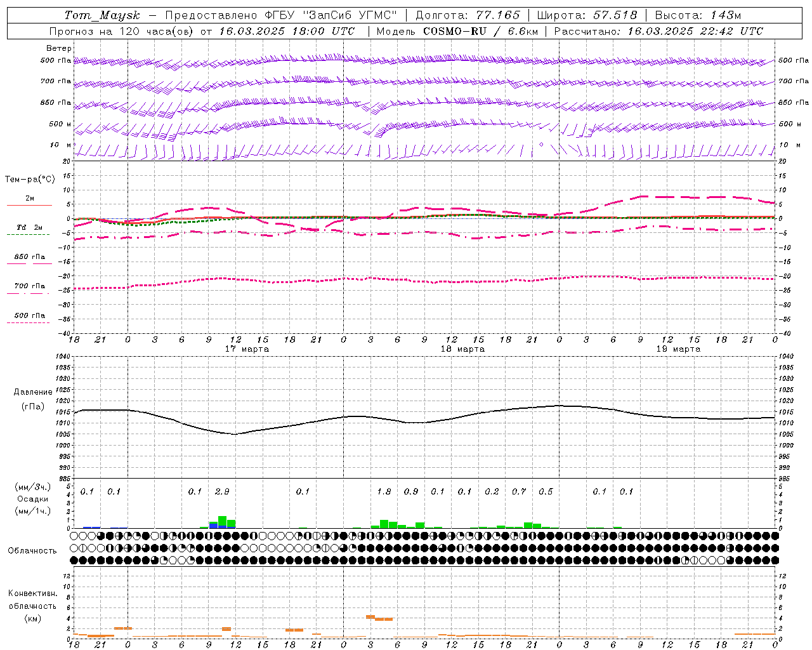Click the "Осадки" precipitation label
The height and width of the screenshot is (650, 812).
click(33, 499)
